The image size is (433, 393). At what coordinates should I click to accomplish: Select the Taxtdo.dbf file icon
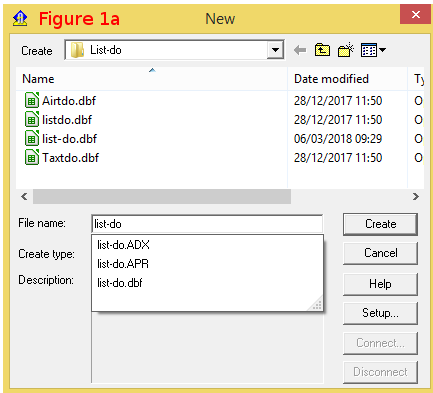point(32,157)
